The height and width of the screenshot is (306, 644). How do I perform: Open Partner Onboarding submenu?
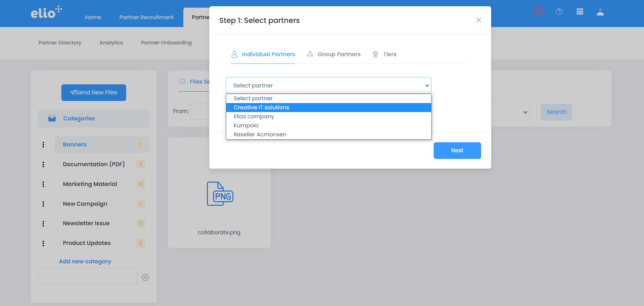click(166, 43)
